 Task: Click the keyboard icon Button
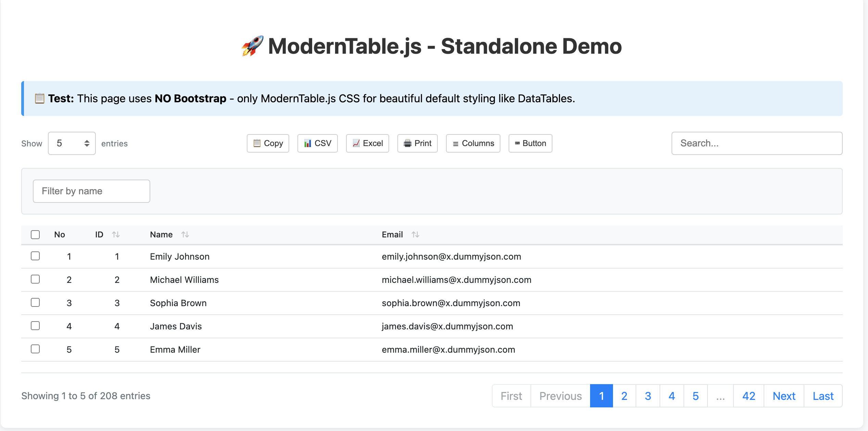(x=530, y=143)
